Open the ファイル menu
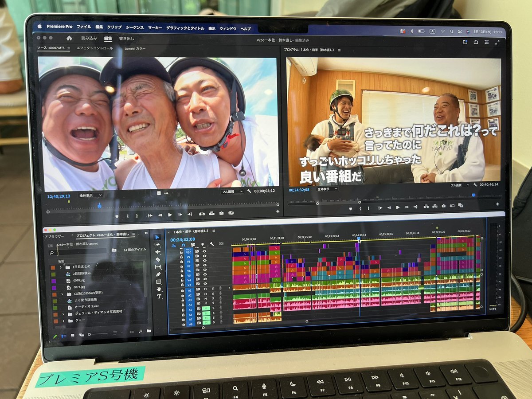 point(84,27)
